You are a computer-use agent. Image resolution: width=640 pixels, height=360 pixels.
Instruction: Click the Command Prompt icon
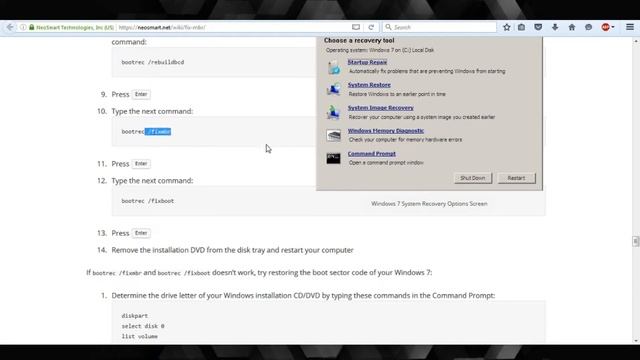click(333, 158)
